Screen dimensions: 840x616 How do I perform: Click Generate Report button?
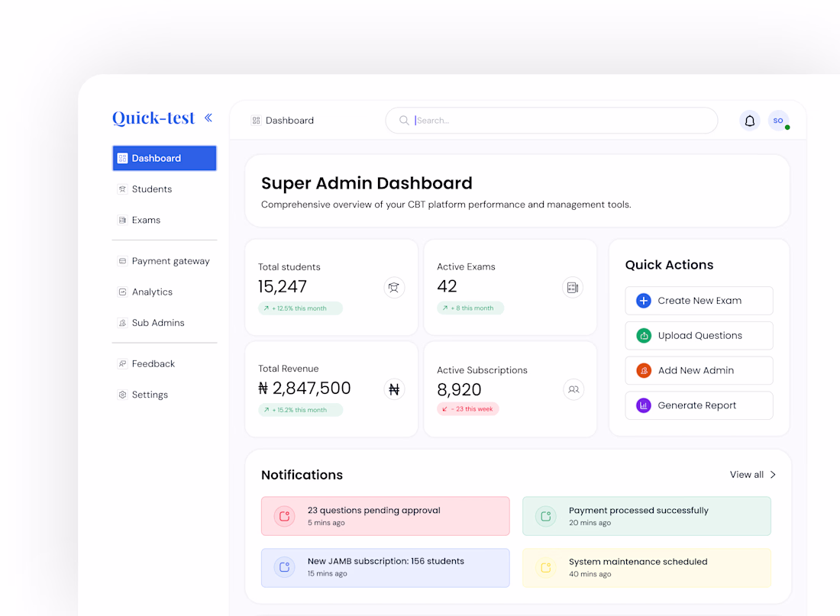tap(699, 405)
